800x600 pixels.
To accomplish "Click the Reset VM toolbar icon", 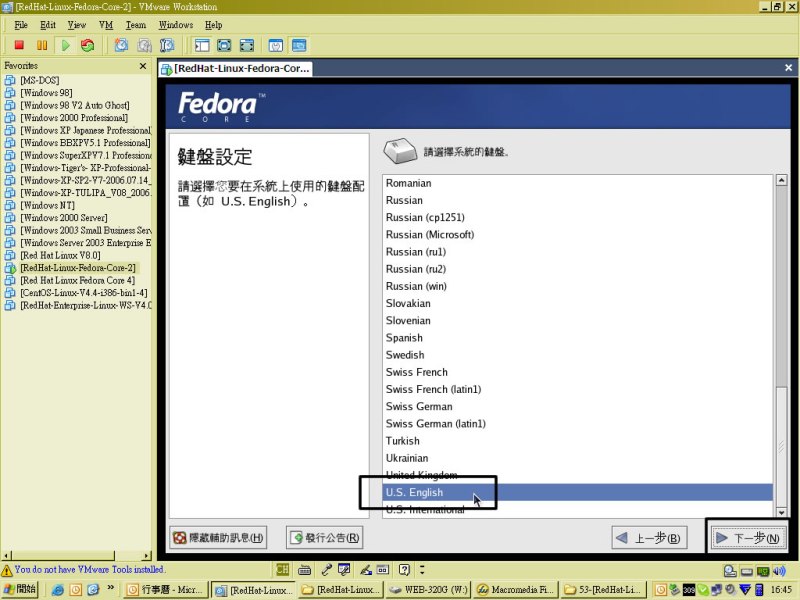I will tap(88, 45).
